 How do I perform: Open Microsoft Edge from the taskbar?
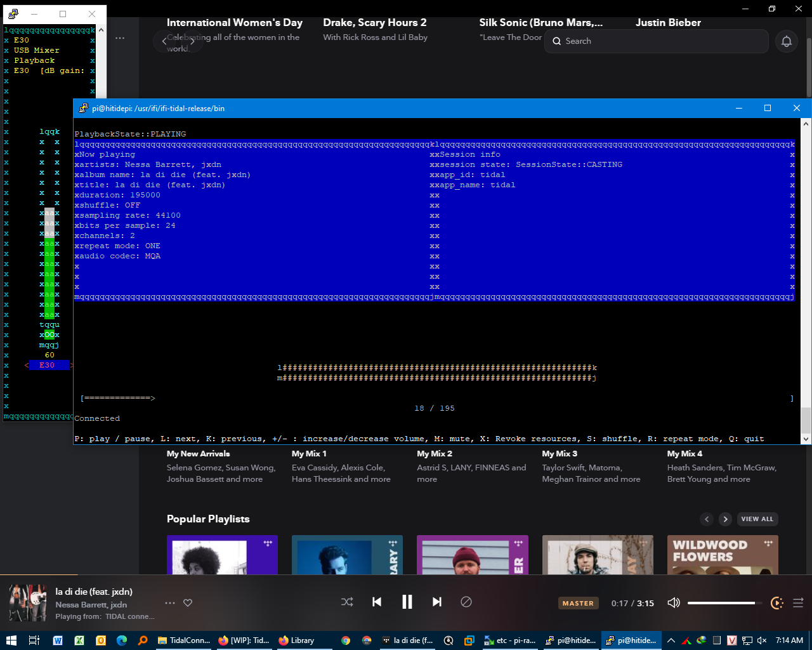point(122,640)
